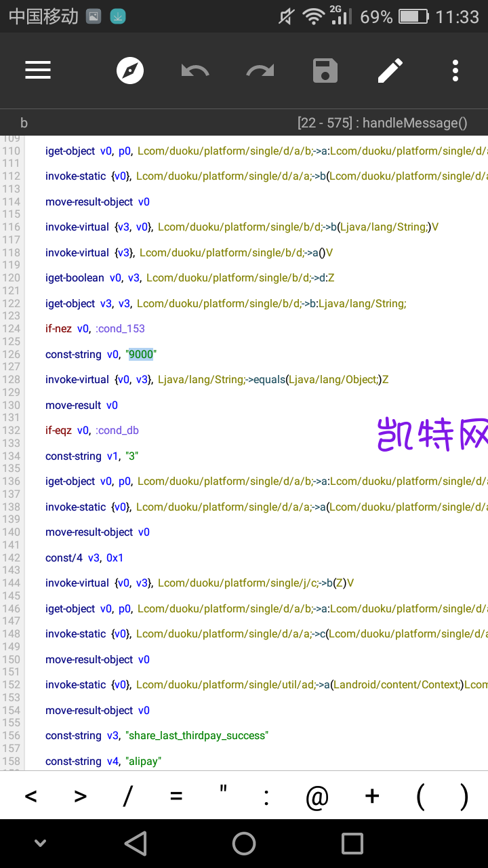
Task: Tap line number 144 in gutter
Action: pyautogui.click(x=12, y=583)
